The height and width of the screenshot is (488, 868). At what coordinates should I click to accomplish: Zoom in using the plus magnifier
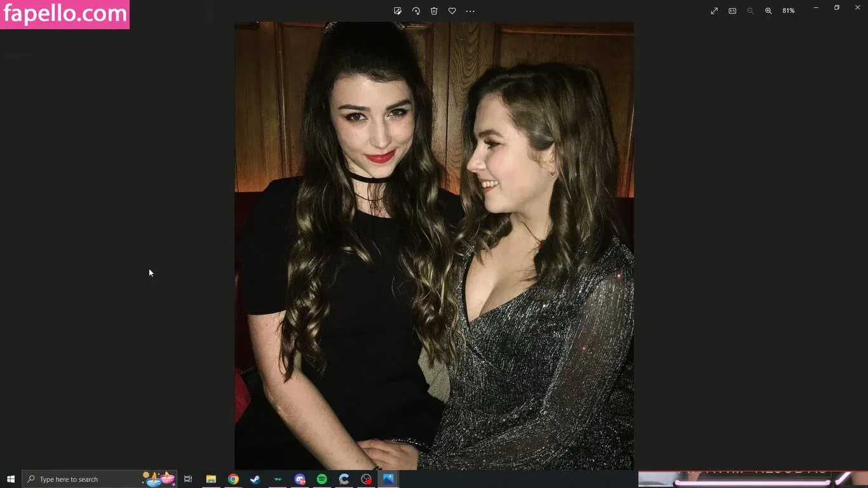click(x=768, y=11)
